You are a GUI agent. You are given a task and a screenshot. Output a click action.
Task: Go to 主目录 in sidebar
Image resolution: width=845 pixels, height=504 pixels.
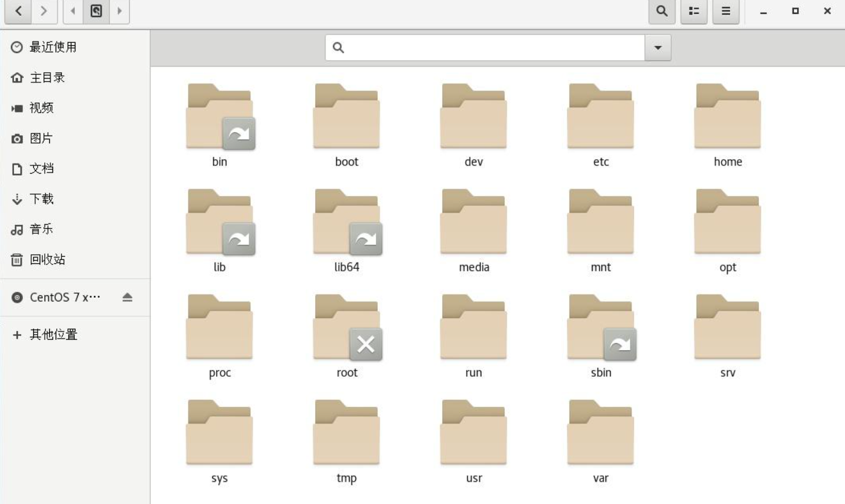pyautogui.click(x=47, y=78)
